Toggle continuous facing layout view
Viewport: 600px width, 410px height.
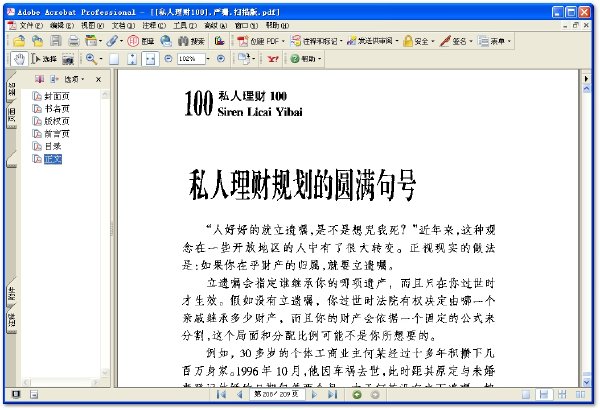tap(562, 394)
